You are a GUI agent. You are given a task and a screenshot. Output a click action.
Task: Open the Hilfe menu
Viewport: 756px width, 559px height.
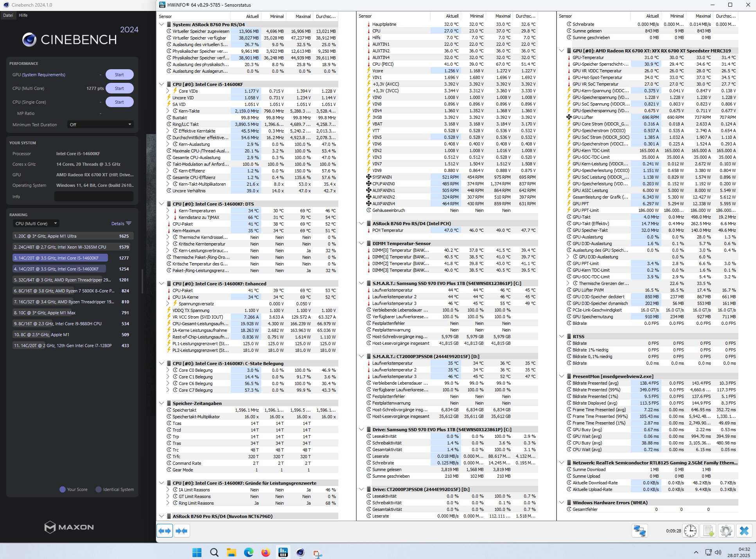[x=23, y=15]
